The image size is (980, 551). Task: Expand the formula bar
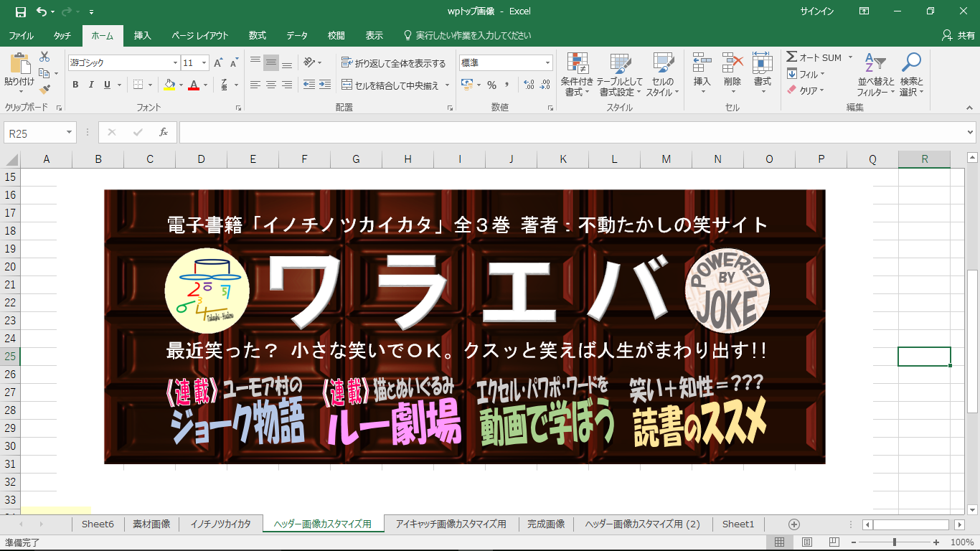[x=971, y=133]
